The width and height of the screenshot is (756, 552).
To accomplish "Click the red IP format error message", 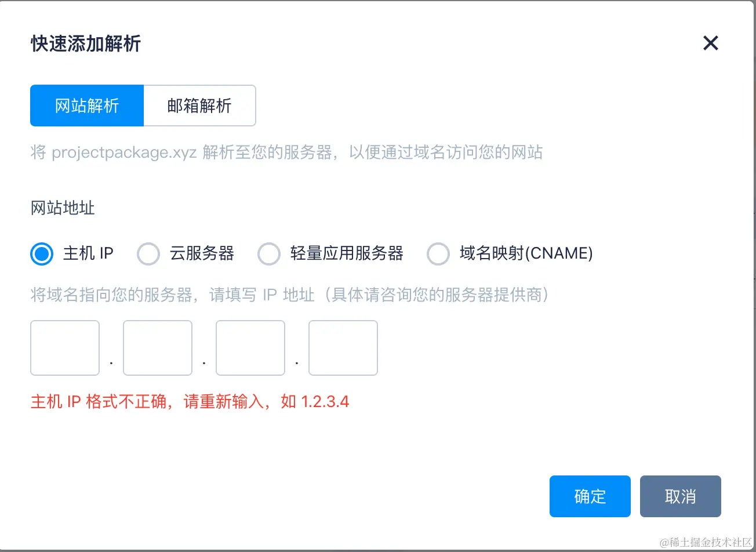I will click(x=189, y=402).
